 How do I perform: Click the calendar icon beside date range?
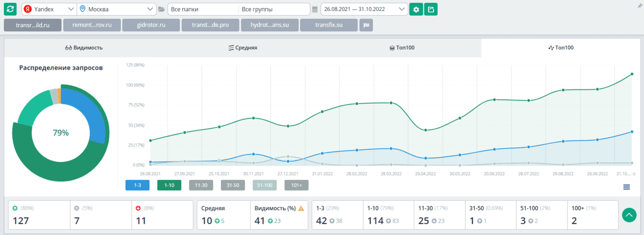pos(315,9)
